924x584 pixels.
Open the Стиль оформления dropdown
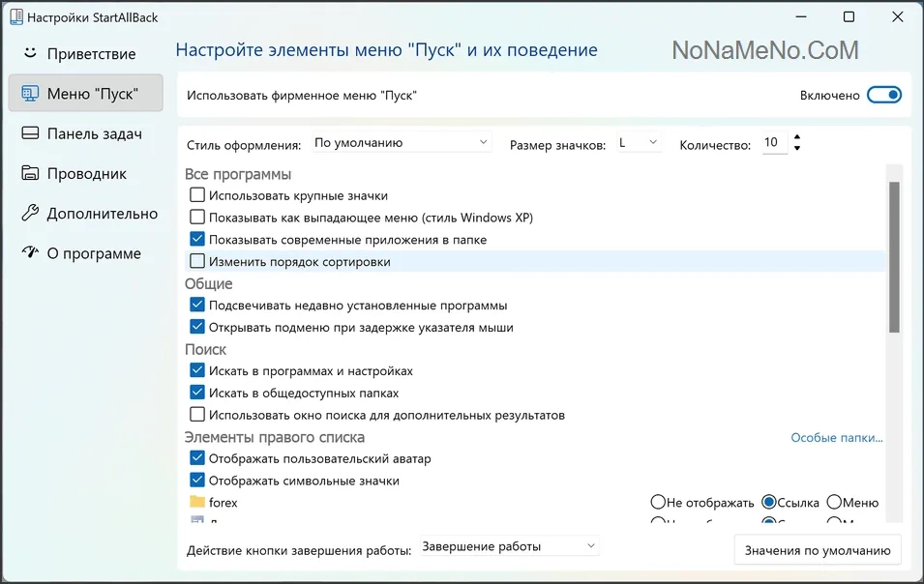coord(402,143)
